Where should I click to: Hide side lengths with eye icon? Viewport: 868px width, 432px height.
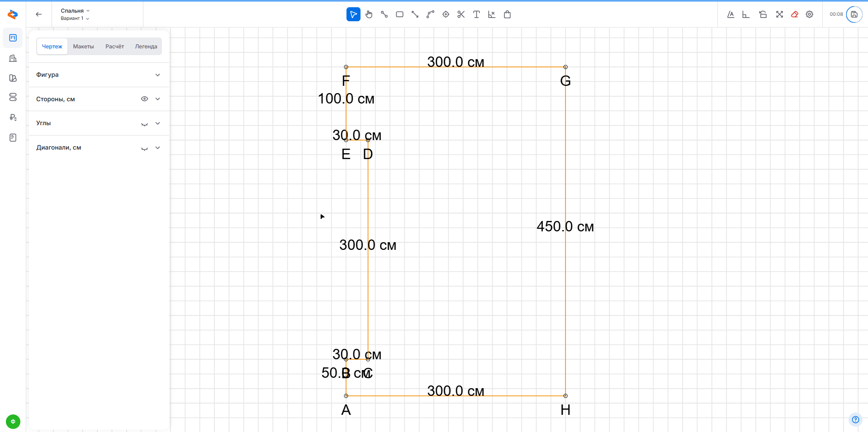(x=144, y=99)
